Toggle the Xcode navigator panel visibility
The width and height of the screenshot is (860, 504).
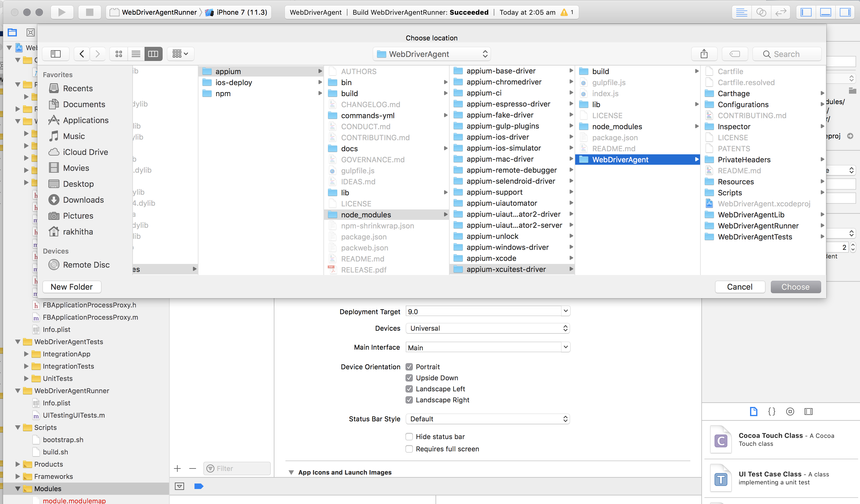pyautogui.click(x=806, y=12)
